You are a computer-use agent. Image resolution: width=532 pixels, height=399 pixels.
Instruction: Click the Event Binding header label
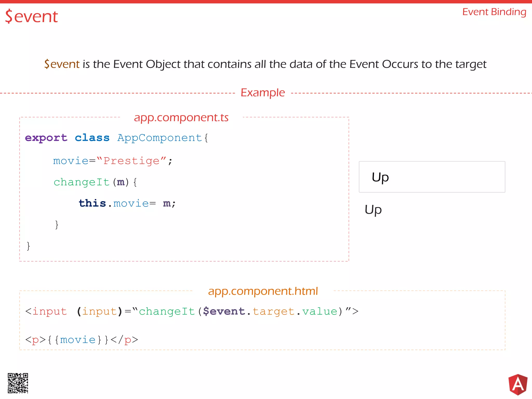[494, 12]
